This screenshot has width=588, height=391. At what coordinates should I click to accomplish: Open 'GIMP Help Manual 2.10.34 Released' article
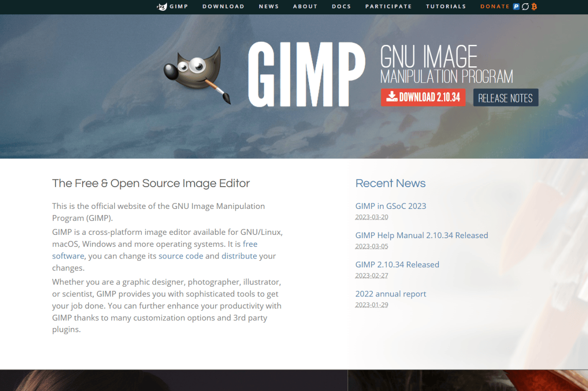click(422, 235)
